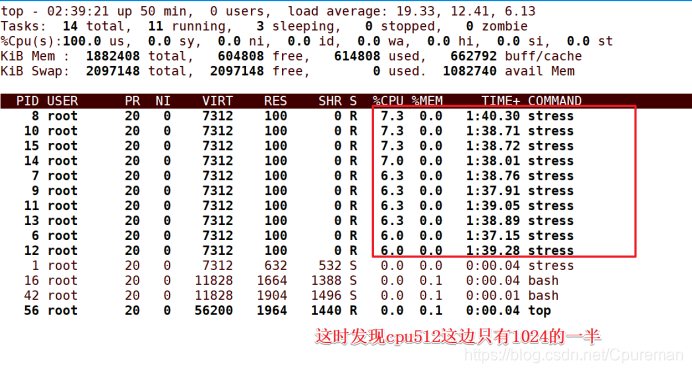The image size is (692, 373).
Task: Click the SHR column header
Action: click(x=330, y=101)
